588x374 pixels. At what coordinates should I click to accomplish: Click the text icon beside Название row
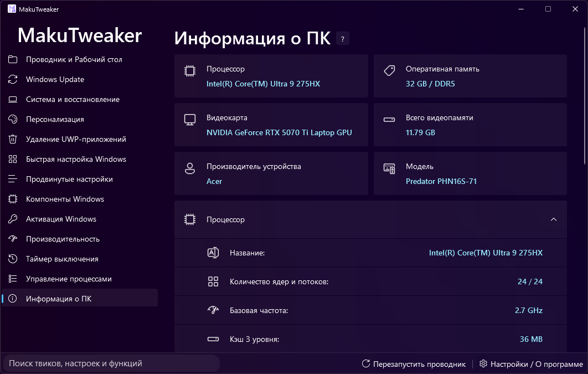coord(213,253)
